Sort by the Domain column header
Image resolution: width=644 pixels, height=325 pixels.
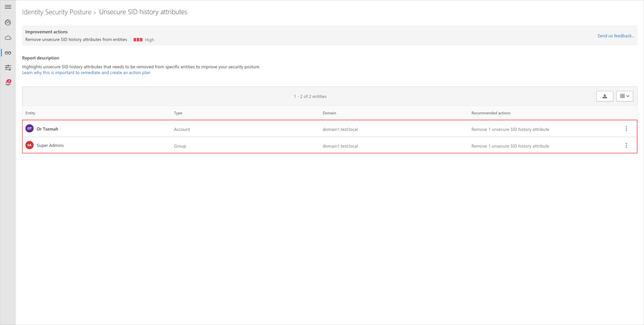pyautogui.click(x=329, y=113)
